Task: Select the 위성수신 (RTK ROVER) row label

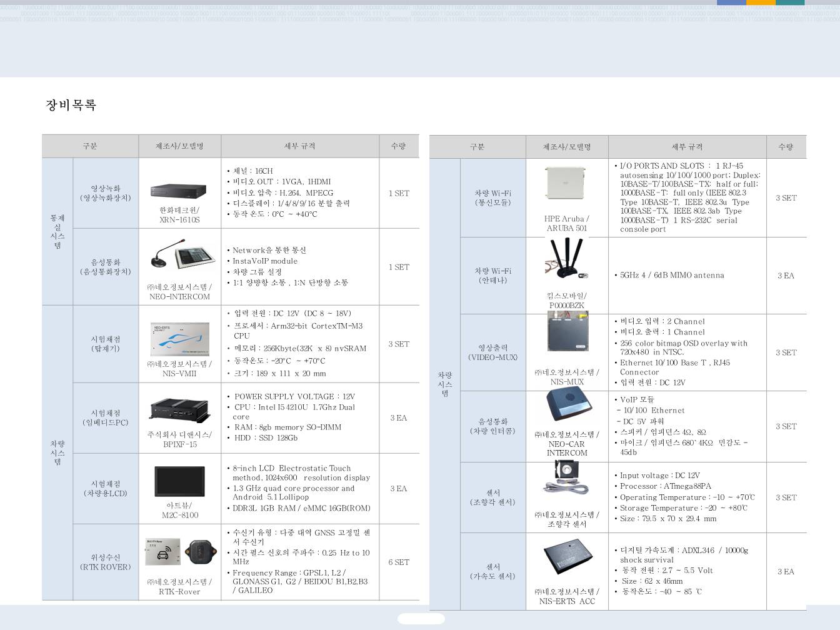Action: coord(106,562)
